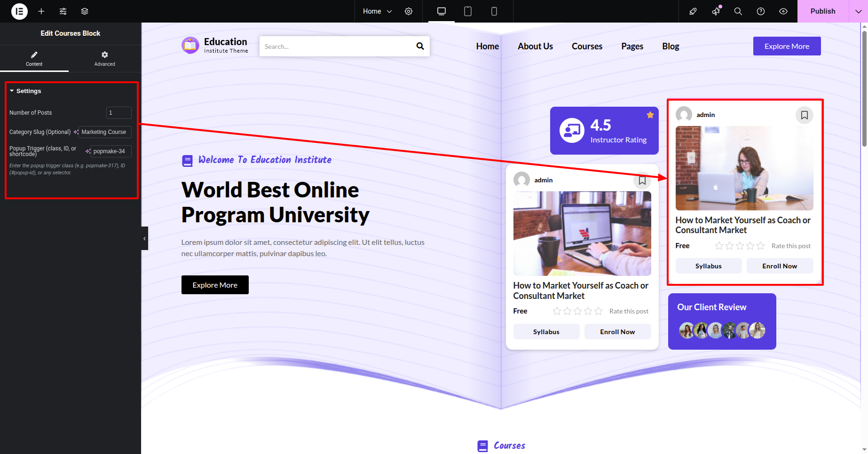This screenshot has width=868, height=454.
Task: Click Enroll Now on right course card
Action: [x=780, y=266]
